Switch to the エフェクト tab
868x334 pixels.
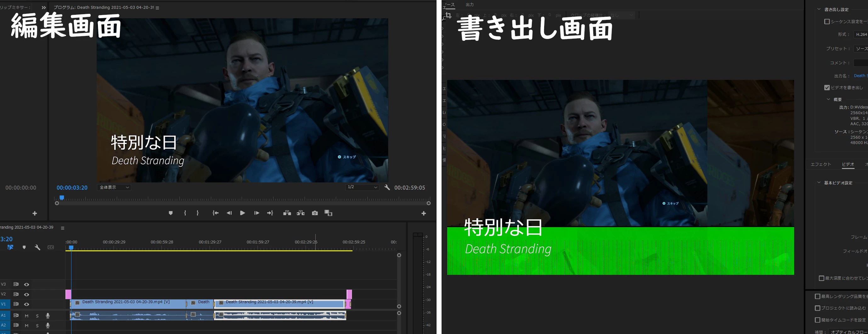coord(821,164)
